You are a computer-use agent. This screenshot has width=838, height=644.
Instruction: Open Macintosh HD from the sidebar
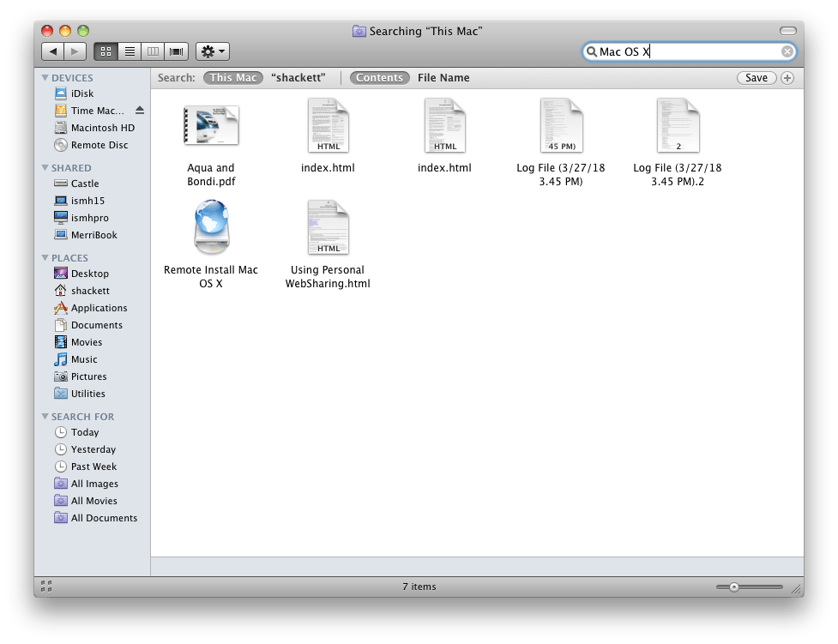(92, 128)
